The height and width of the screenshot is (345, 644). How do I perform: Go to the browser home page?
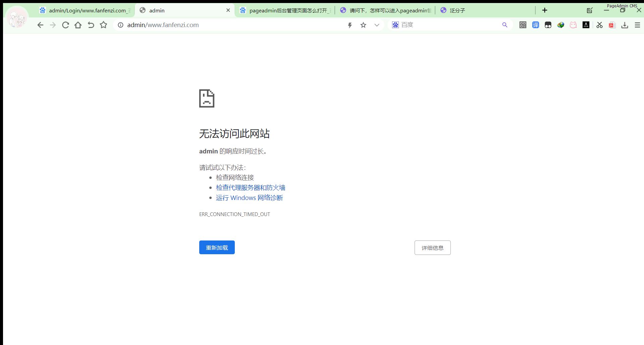[78, 25]
